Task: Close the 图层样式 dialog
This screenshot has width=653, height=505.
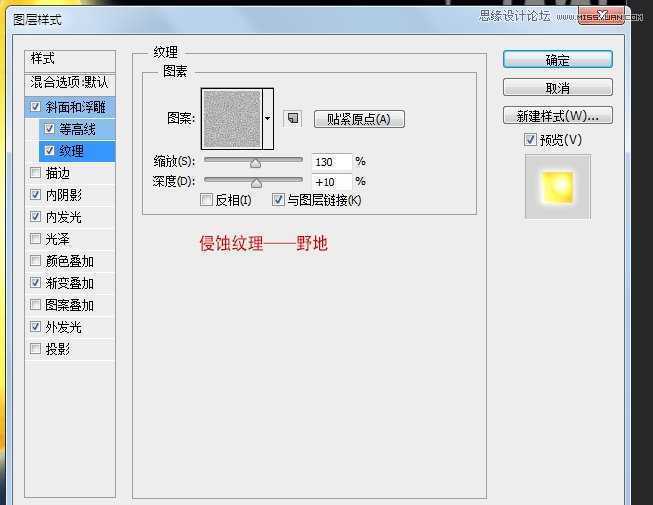Action: coord(601,16)
